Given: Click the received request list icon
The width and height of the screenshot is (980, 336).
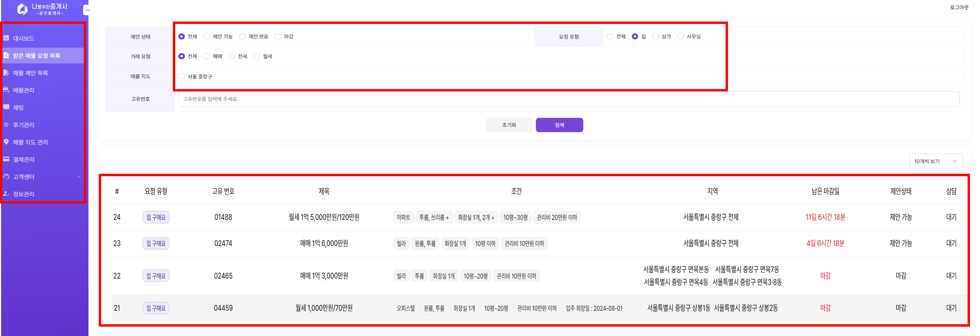Looking at the screenshot, I should click(x=7, y=56).
